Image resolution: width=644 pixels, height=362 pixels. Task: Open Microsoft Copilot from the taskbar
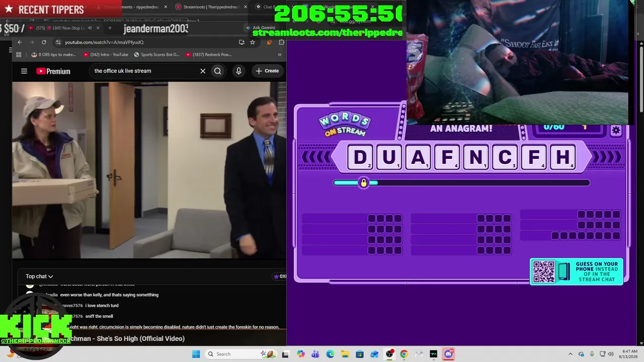[301, 354]
